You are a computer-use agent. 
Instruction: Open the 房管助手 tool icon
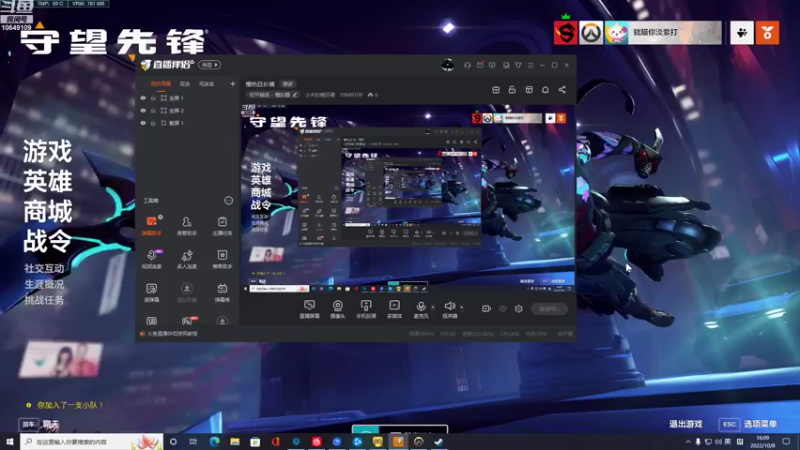pos(187,226)
